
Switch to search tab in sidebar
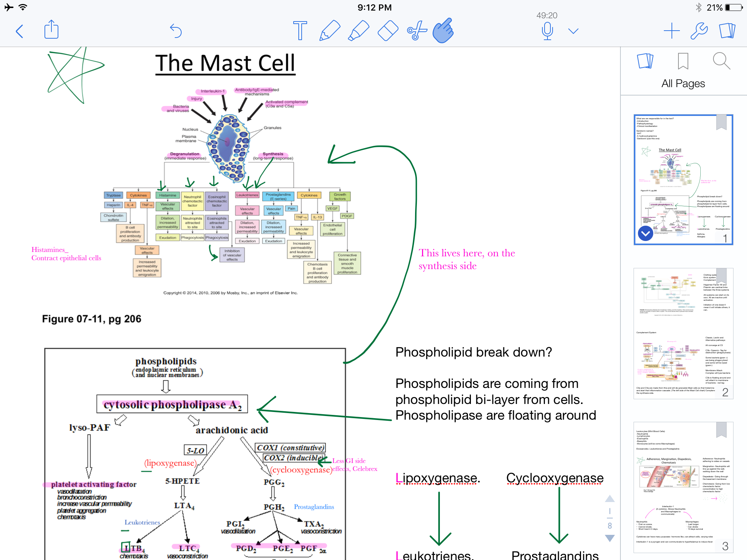(721, 61)
